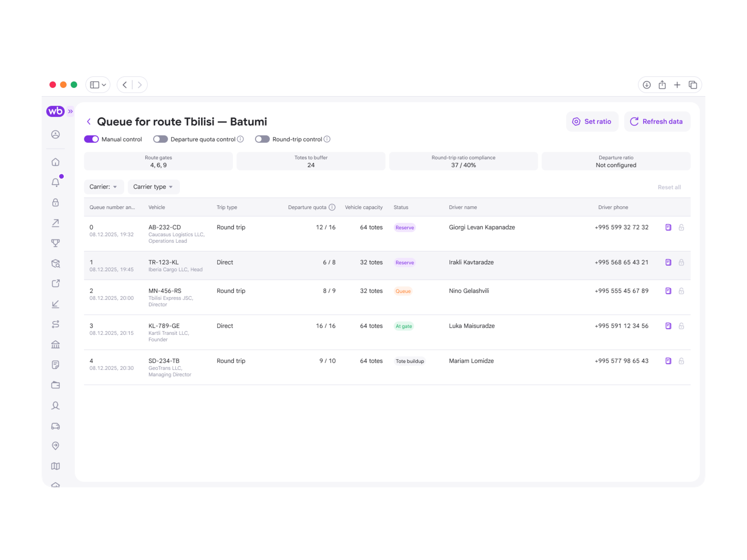Click the browser share icon

pos(662,85)
